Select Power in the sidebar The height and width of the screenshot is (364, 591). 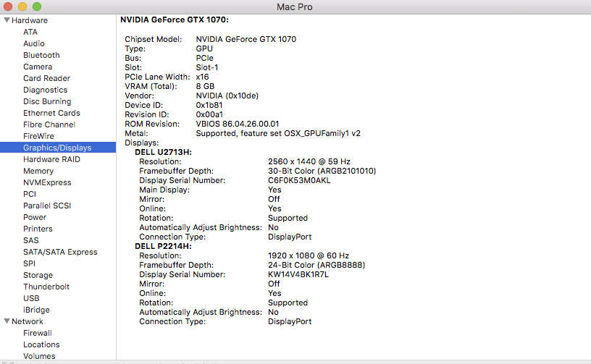(35, 217)
